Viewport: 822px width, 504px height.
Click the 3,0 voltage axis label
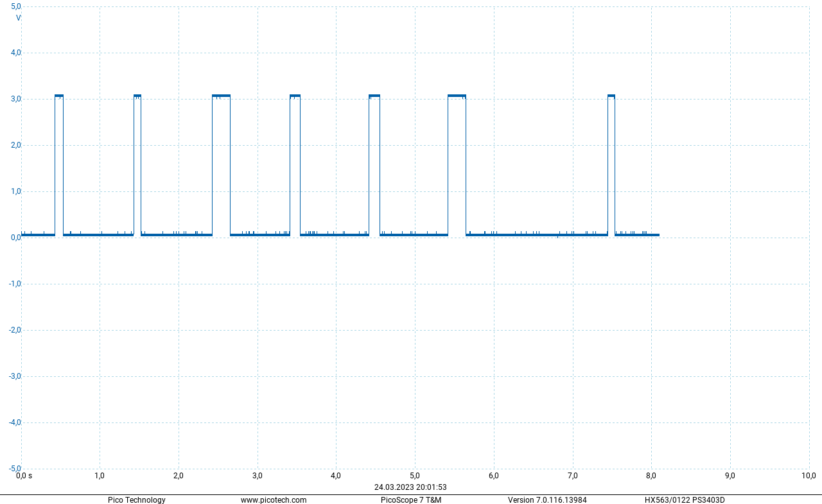tap(16, 99)
